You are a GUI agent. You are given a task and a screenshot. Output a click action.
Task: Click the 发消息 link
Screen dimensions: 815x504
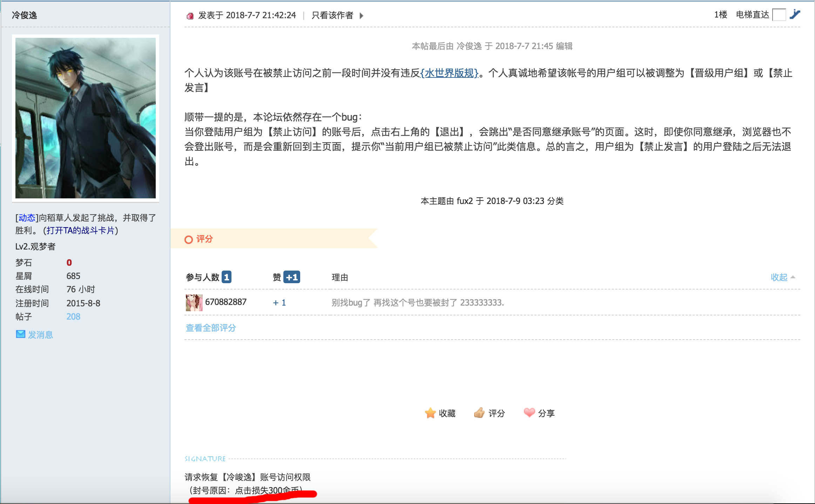pyautogui.click(x=40, y=335)
